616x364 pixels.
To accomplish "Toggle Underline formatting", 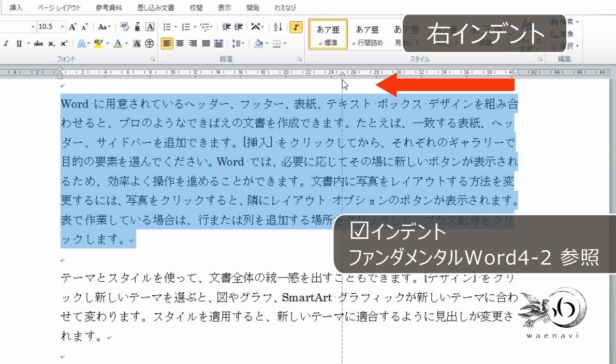I will coord(19,43).
